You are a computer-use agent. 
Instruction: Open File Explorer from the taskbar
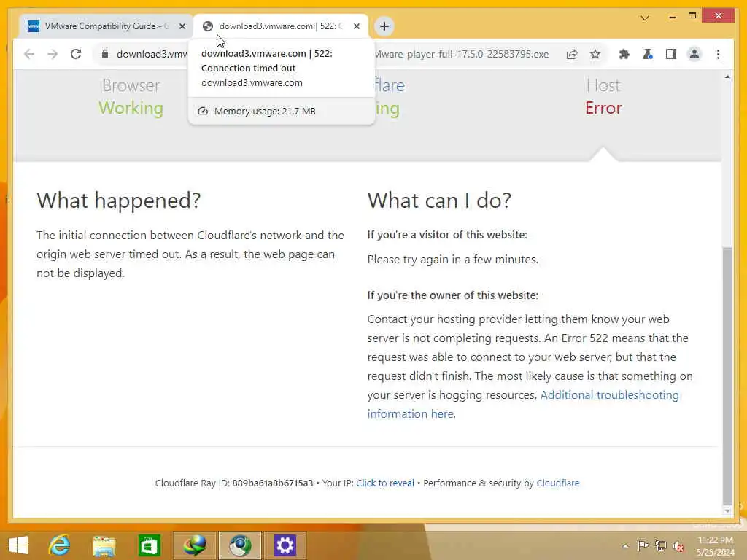tap(104, 545)
